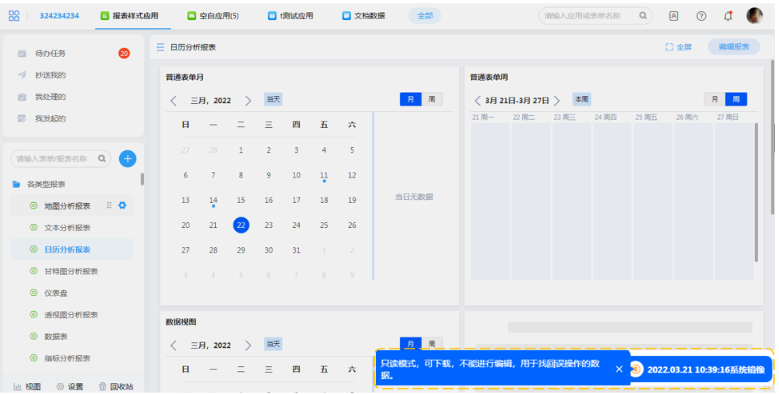779x394 pixels.
Task: Click the 当天 button in 普通表单月
Action: pyautogui.click(x=273, y=99)
